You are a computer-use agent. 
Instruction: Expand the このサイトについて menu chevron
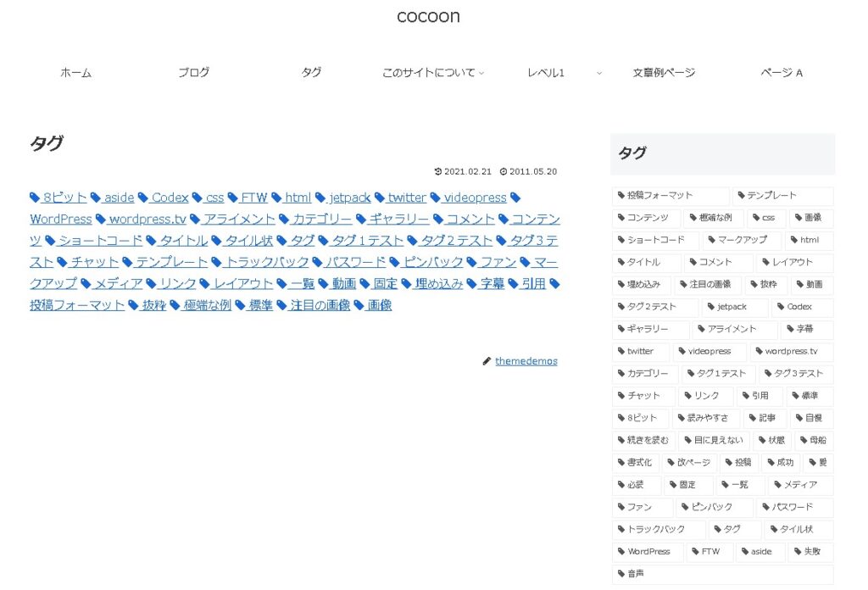[x=481, y=74]
